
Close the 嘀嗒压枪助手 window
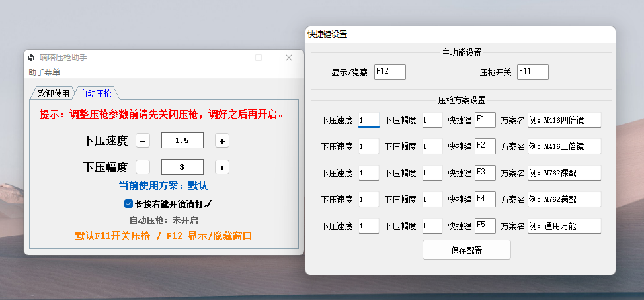click(289, 58)
